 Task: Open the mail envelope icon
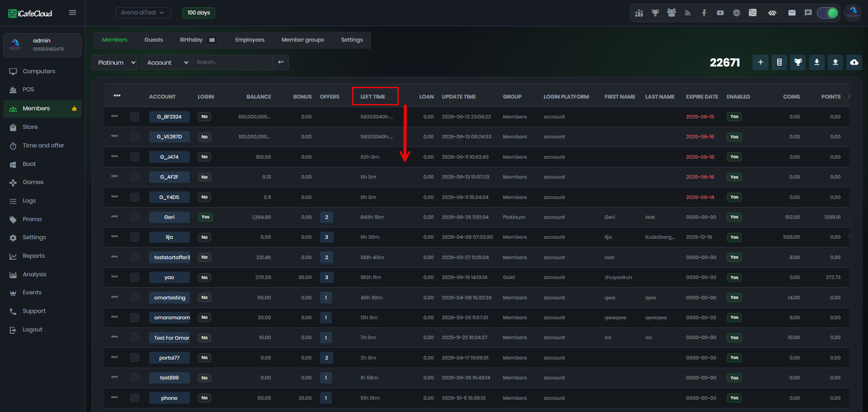[792, 13]
